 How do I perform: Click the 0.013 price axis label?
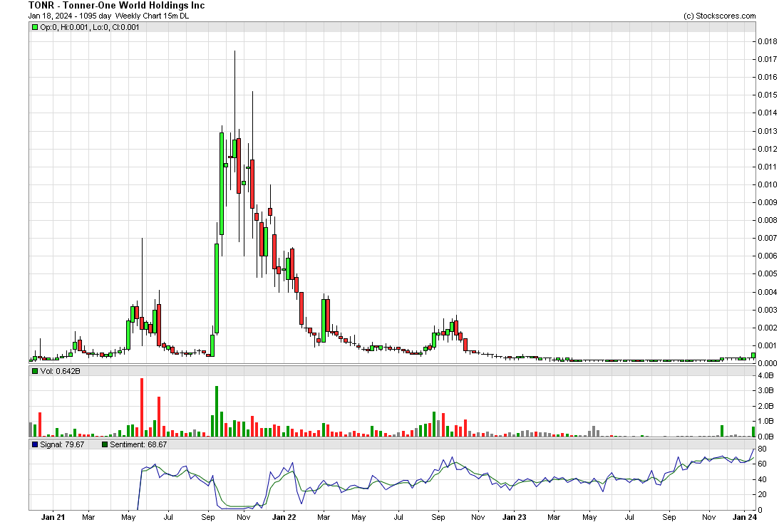coord(768,131)
